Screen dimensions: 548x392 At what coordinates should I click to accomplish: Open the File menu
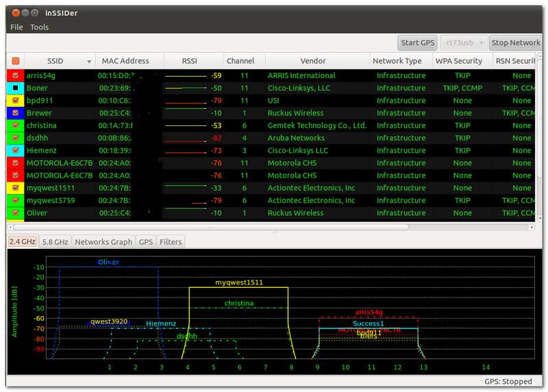(x=16, y=27)
